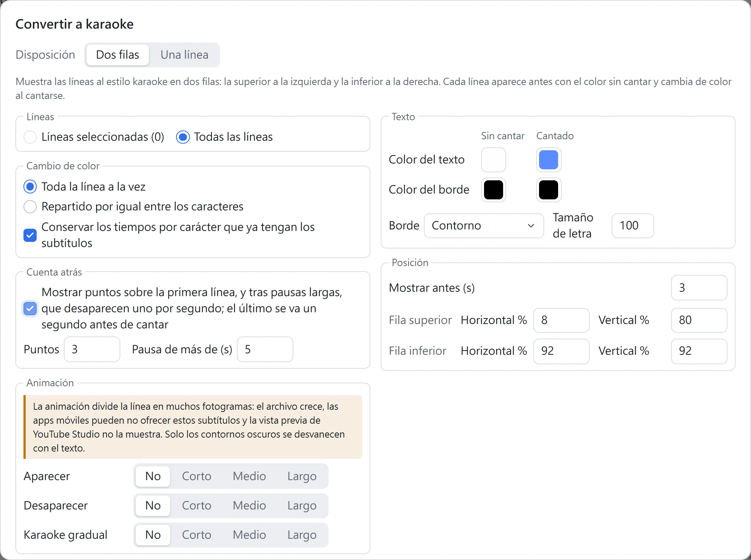
Task: Choose Repartido por igual entre los caracteres
Action: (30, 207)
